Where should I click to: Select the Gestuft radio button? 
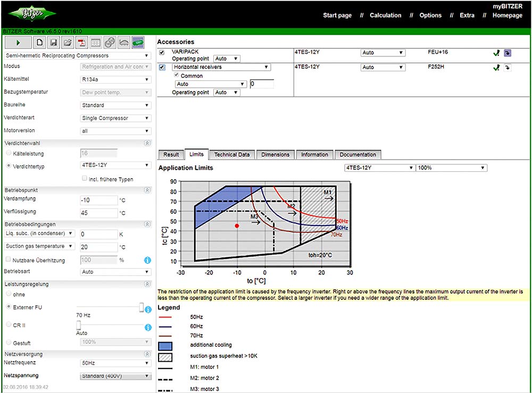[9, 342]
